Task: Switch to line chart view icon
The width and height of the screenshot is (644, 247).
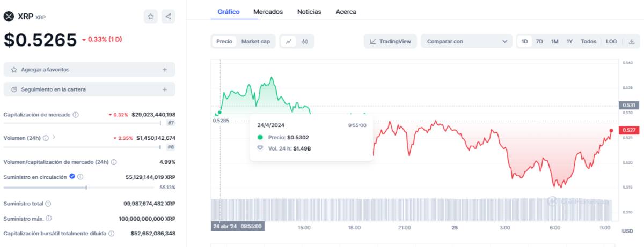Action: point(289,41)
